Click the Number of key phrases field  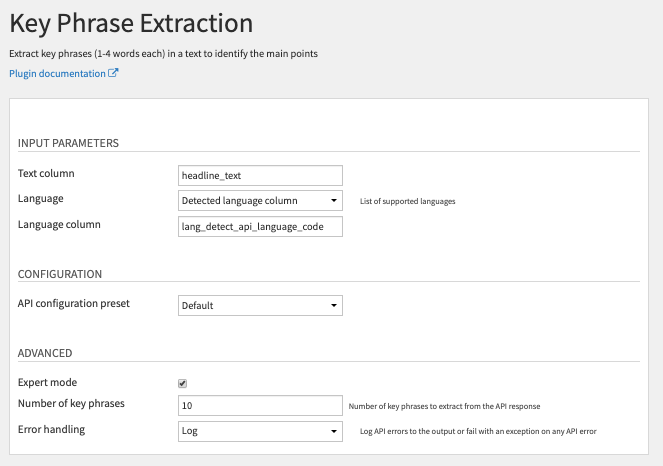[260, 406]
